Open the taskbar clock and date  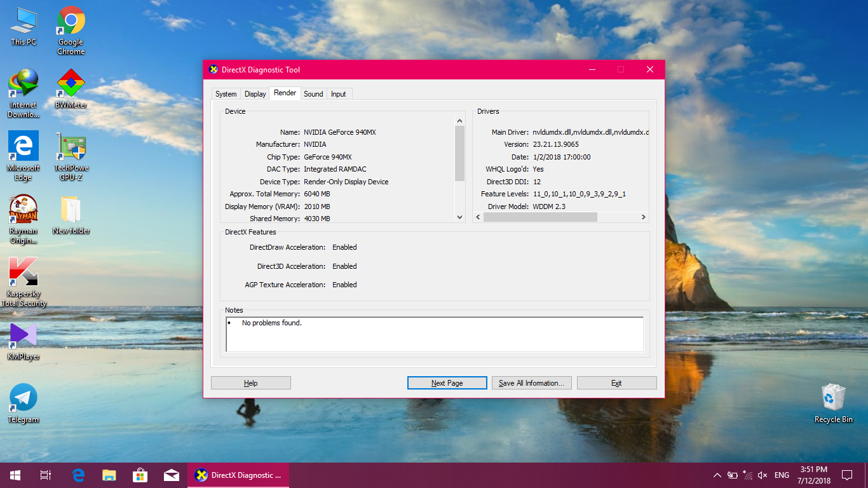[x=814, y=475]
